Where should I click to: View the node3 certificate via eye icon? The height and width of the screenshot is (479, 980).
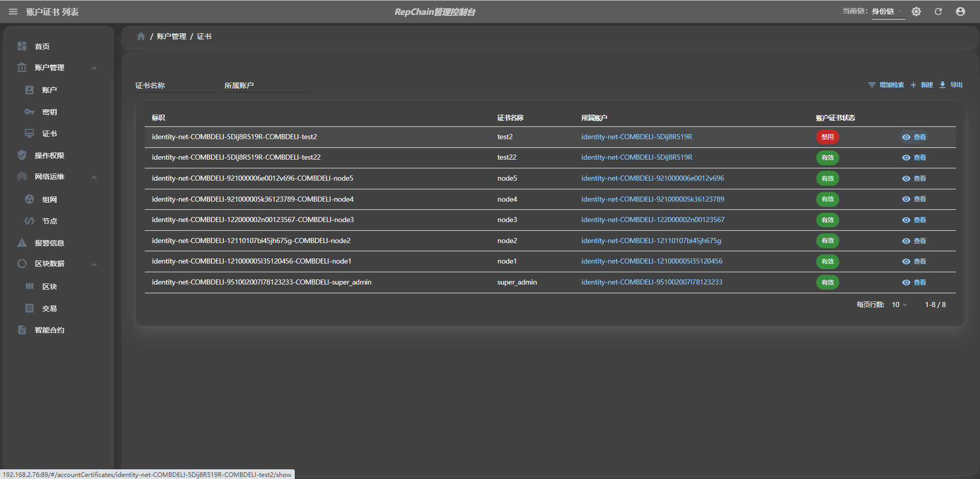pyautogui.click(x=906, y=220)
